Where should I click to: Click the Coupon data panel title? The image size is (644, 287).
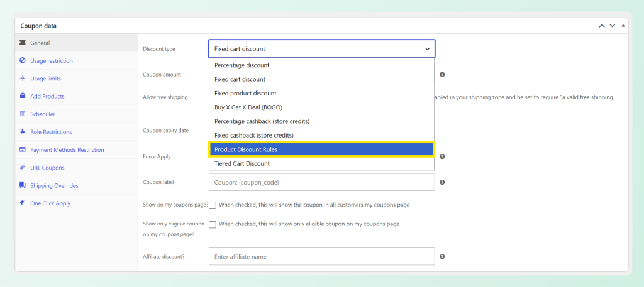[x=38, y=26]
